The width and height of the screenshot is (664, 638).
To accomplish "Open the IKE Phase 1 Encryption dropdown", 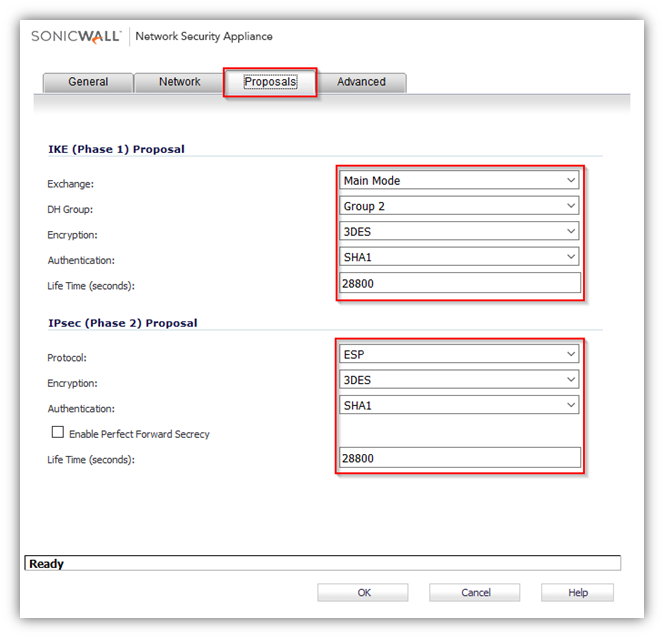I will [x=460, y=231].
